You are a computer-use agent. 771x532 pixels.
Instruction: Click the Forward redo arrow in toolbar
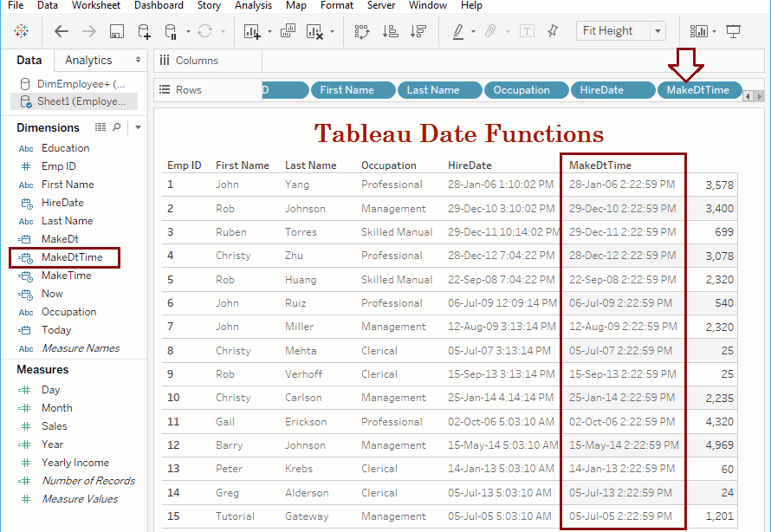click(x=89, y=31)
